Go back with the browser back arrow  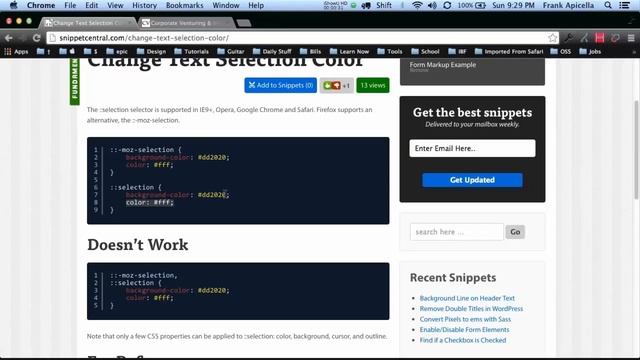click(x=9, y=38)
